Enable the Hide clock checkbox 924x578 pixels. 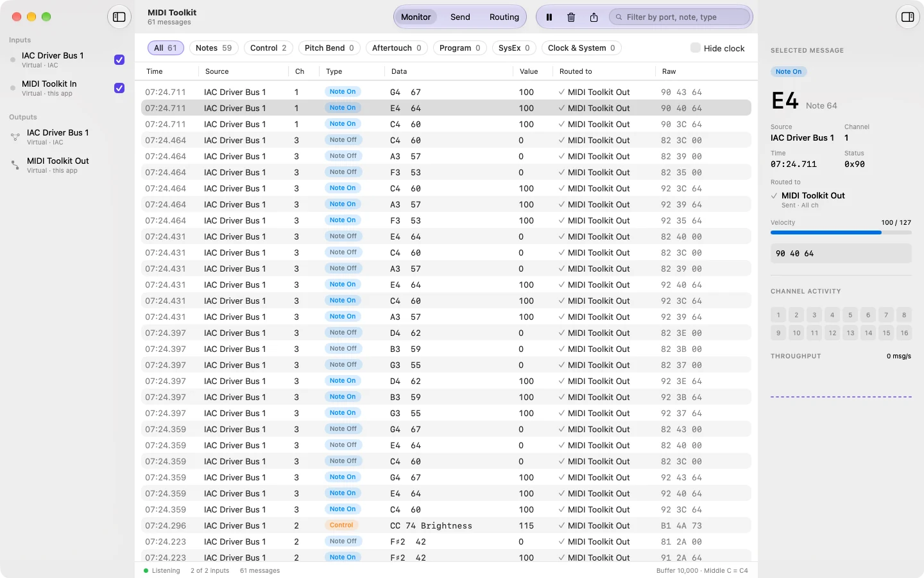click(696, 48)
